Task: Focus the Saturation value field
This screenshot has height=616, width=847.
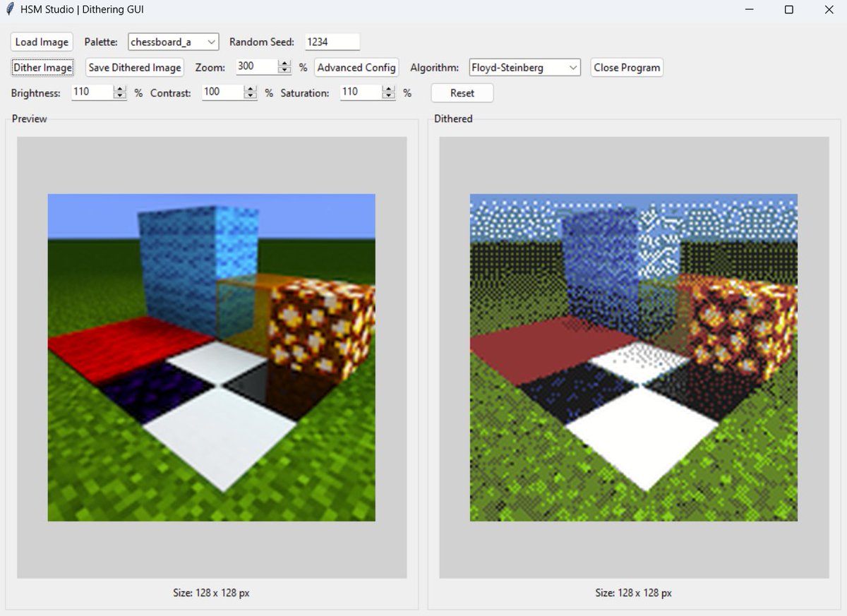Action: tap(361, 92)
